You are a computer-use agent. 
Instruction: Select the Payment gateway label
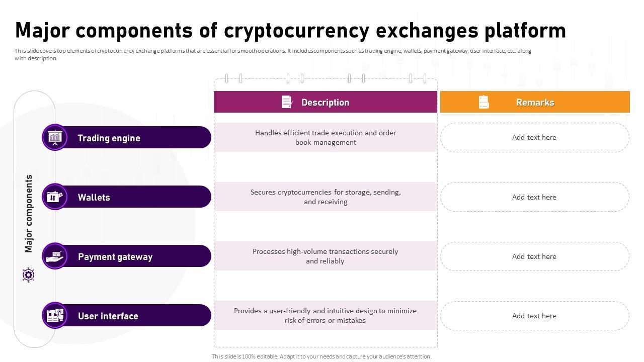click(115, 257)
